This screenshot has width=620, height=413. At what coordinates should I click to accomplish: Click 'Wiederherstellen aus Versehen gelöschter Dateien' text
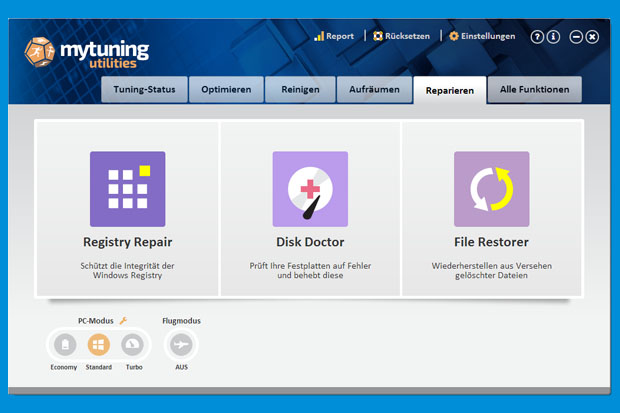tap(491, 271)
